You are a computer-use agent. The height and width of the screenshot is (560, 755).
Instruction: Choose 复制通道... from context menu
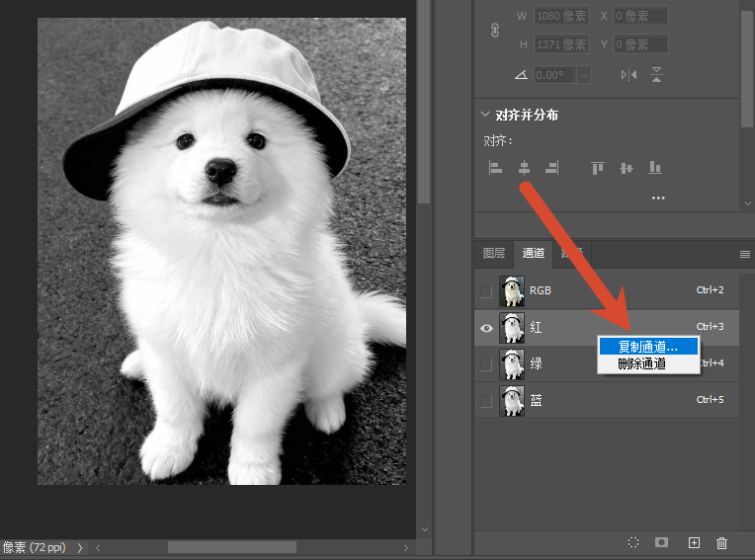click(648, 347)
